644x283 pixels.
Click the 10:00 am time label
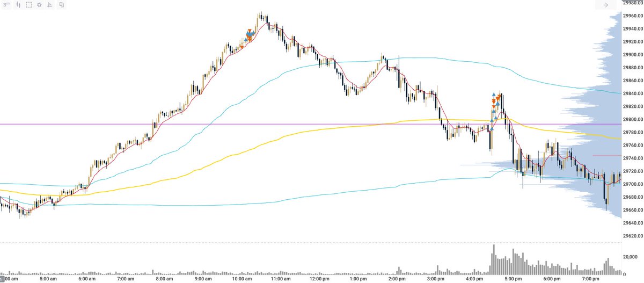pyautogui.click(x=242, y=279)
